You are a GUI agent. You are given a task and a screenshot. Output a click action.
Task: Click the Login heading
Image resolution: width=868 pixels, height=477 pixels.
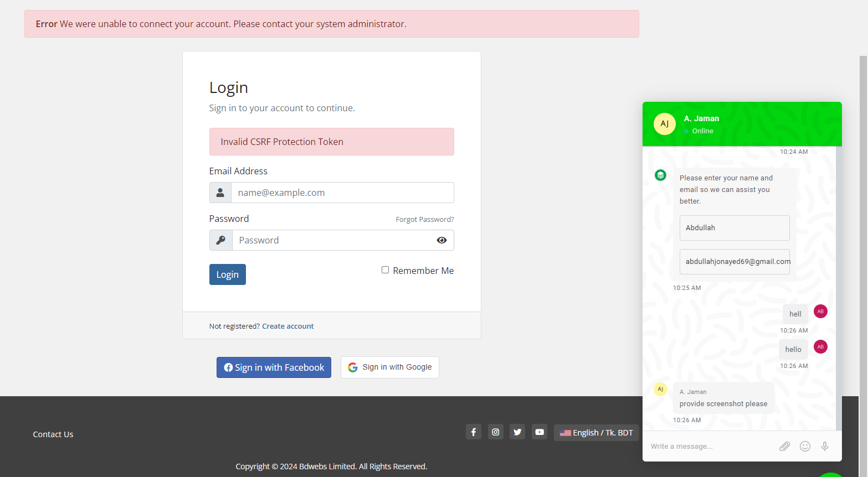pos(229,87)
